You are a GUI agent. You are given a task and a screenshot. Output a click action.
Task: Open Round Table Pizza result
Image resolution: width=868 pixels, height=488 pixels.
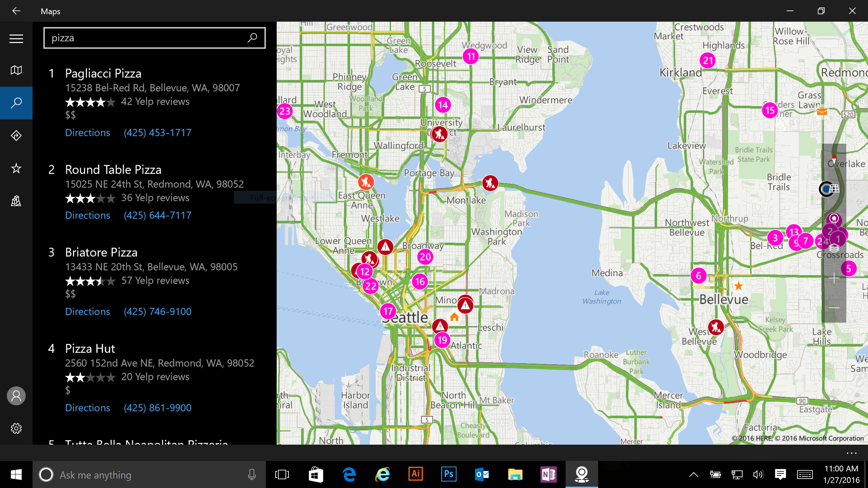pos(113,170)
